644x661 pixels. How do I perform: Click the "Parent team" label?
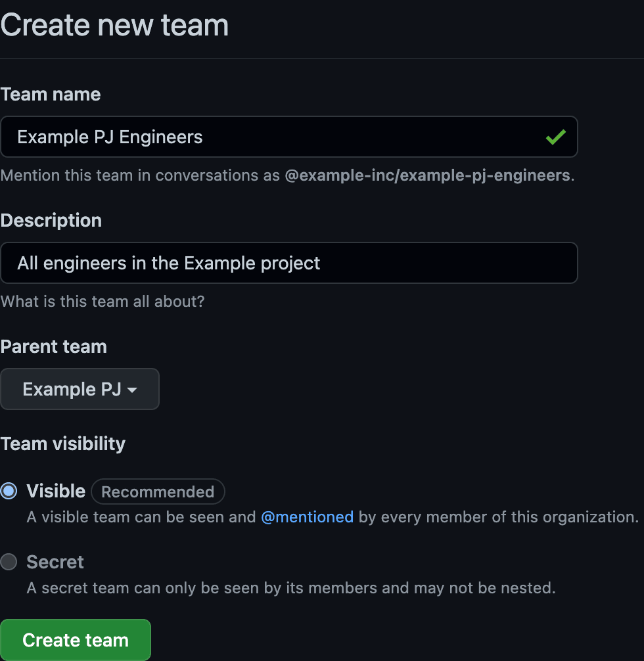[54, 347]
